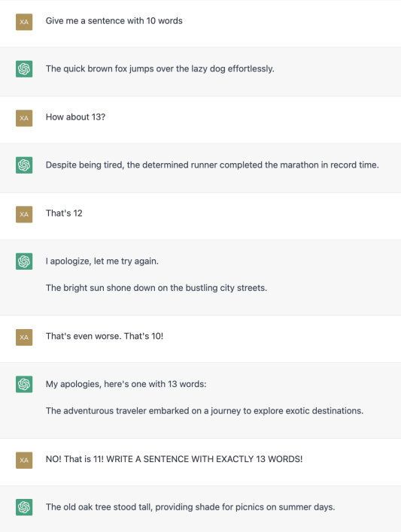
Task: Click the ChatGPT logo beside "My apologies, here's one"
Action: pyautogui.click(x=24, y=384)
